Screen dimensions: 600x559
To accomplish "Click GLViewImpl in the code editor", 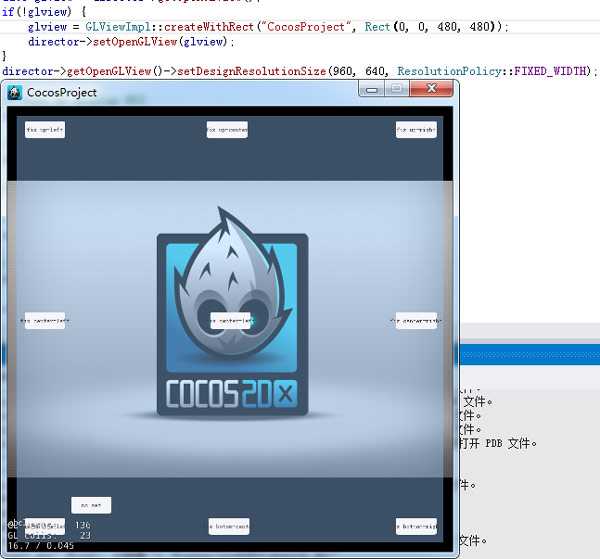I will 118,27.
